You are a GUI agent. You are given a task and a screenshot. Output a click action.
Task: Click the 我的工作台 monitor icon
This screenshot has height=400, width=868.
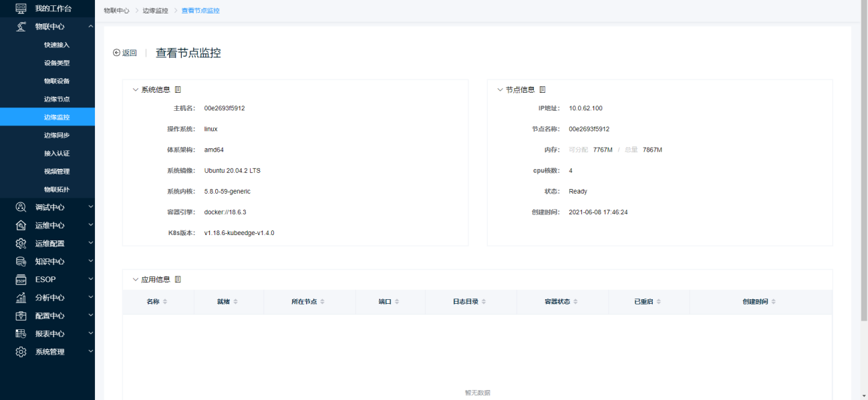pos(21,8)
